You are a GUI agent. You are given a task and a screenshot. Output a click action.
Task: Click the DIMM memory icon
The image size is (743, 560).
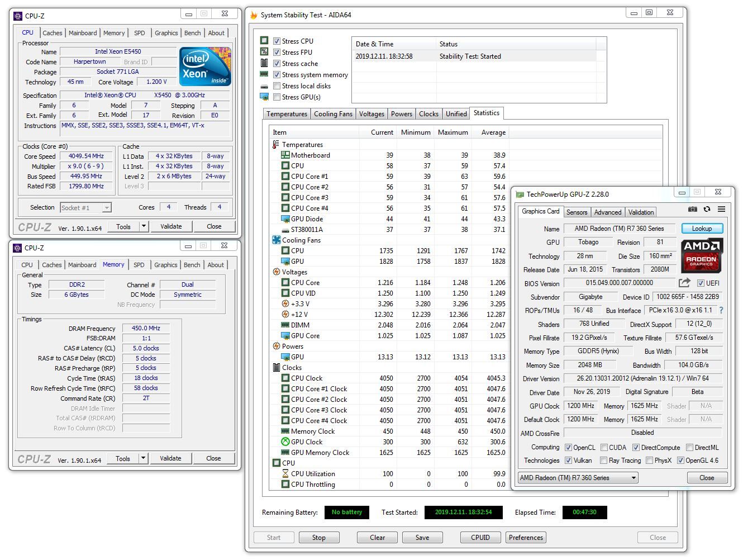coord(285,325)
